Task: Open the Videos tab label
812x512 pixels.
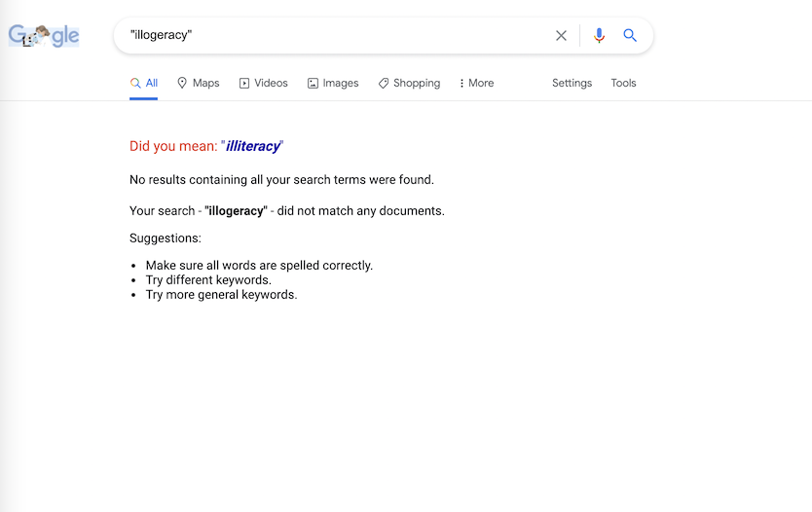Action: click(271, 84)
